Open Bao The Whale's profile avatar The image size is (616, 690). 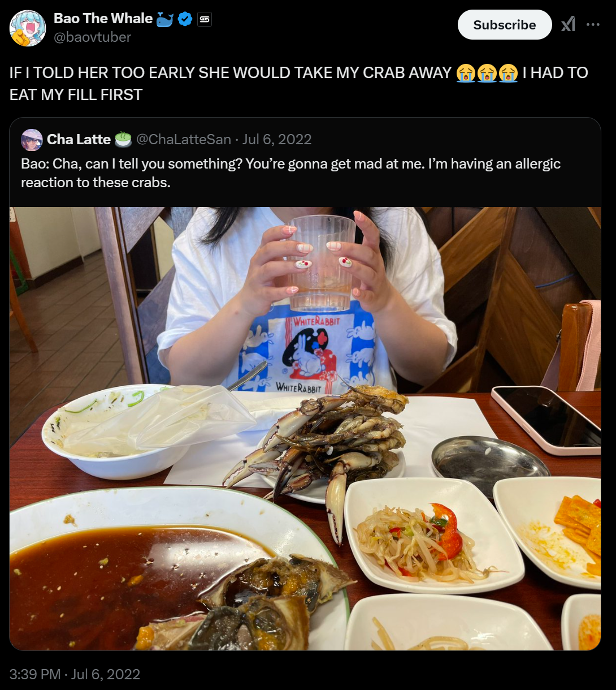pyautogui.click(x=28, y=28)
